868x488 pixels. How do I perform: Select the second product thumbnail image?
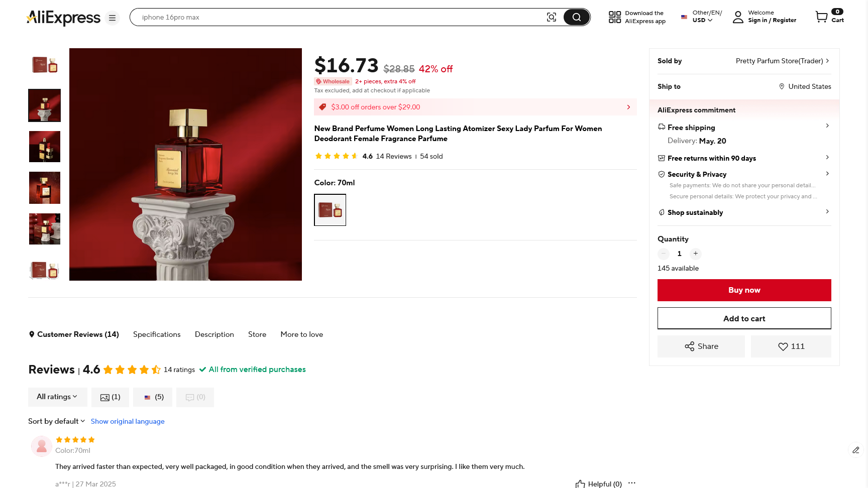pyautogui.click(x=45, y=105)
